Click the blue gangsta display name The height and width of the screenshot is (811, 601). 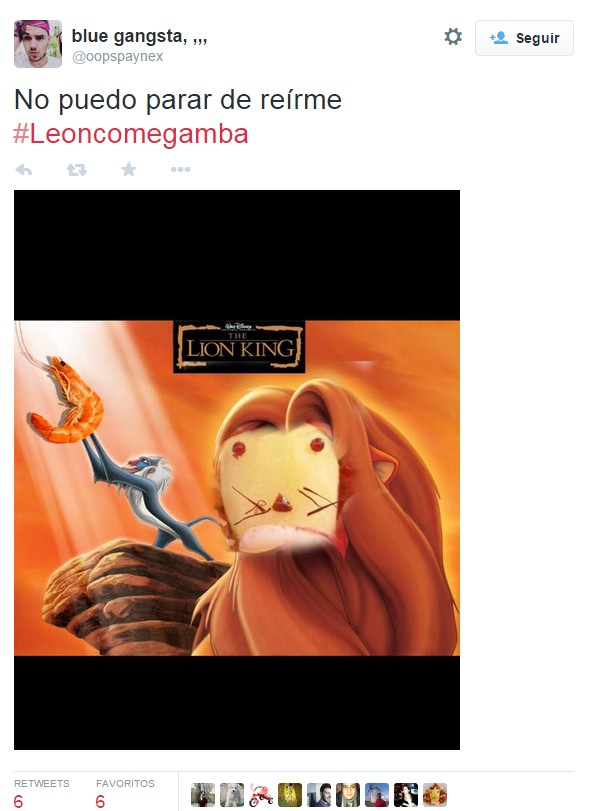pyautogui.click(x=139, y=36)
